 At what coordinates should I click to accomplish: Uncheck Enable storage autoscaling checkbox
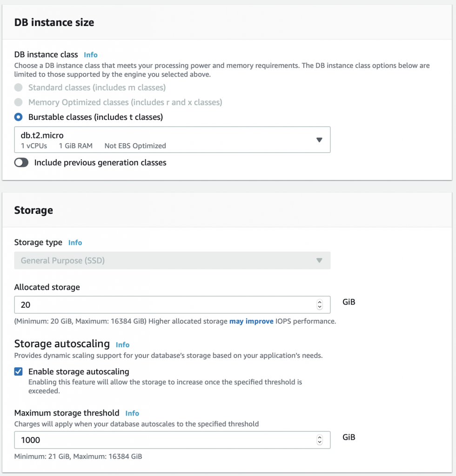[x=18, y=371]
